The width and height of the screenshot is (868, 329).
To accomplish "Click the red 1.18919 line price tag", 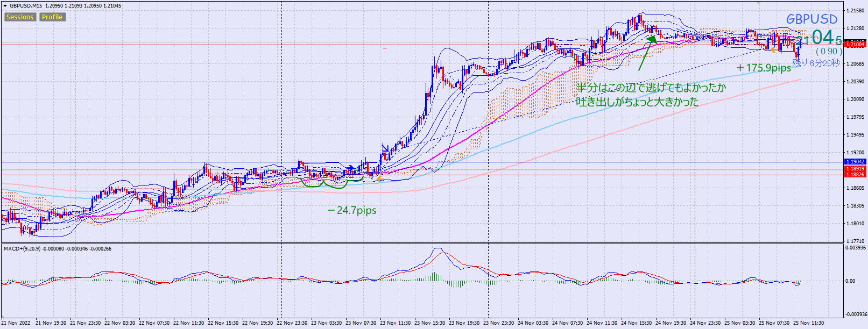I will point(855,169).
